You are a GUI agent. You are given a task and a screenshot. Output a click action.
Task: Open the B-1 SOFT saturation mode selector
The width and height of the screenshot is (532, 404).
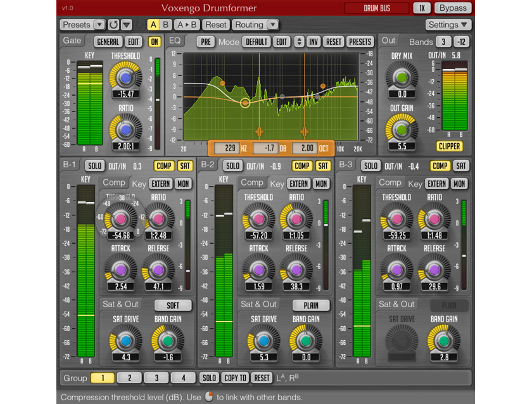click(173, 305)
